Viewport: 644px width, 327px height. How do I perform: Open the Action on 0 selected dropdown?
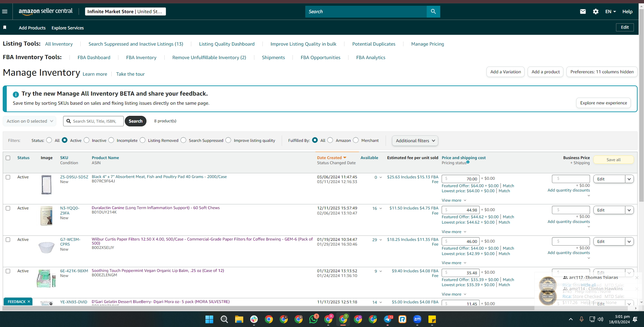30,121
